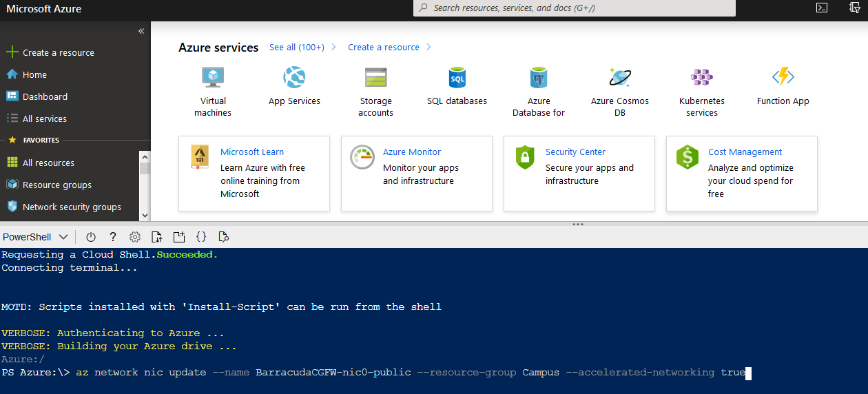Click the search resources input field
The height and width of the screenshot is (394, 868).
pos(575,8)
